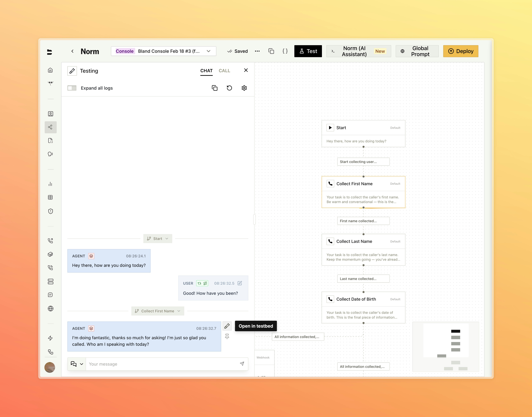Viewport: 532px width, 417px height.
Task: Deploy the pathway with the Deploy button
Action: tap(460, 51)
